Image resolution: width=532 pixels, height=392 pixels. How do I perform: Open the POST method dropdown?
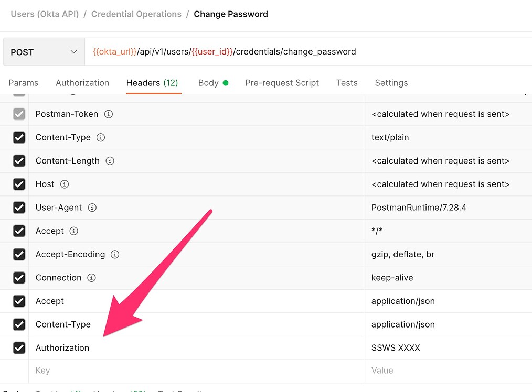(44, 52)
